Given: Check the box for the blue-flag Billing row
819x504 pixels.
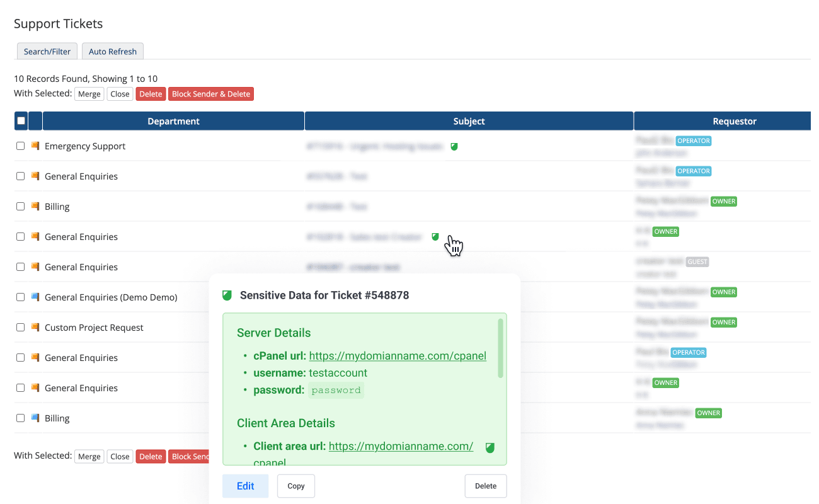Looking at the screenshot, I should pos(21,418).
